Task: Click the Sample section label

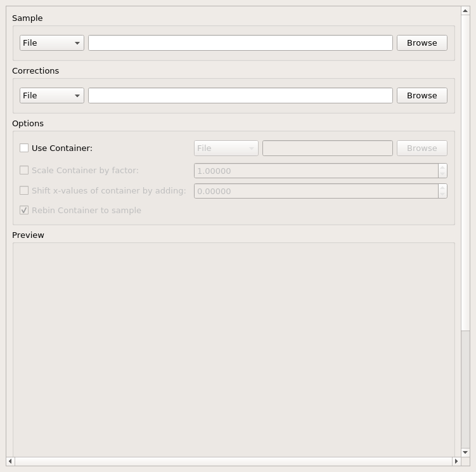Action: tap(27, 18)
